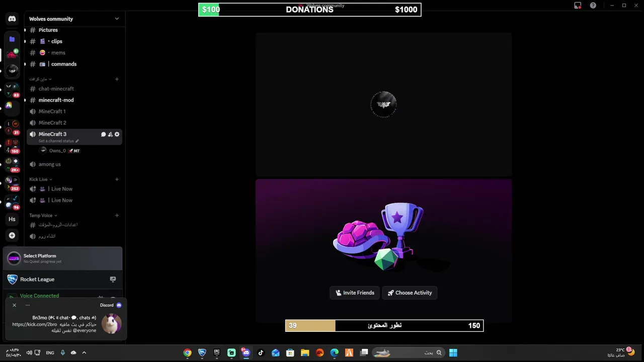The image size is (644, 362).
Task: Toggle microphone icon in system tray
Action: tap(62, 353)
